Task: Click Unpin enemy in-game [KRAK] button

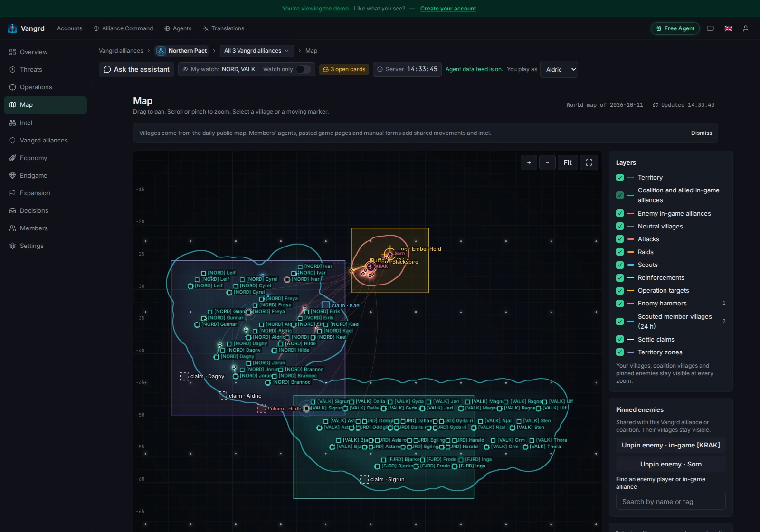Action: click(671, 445)
